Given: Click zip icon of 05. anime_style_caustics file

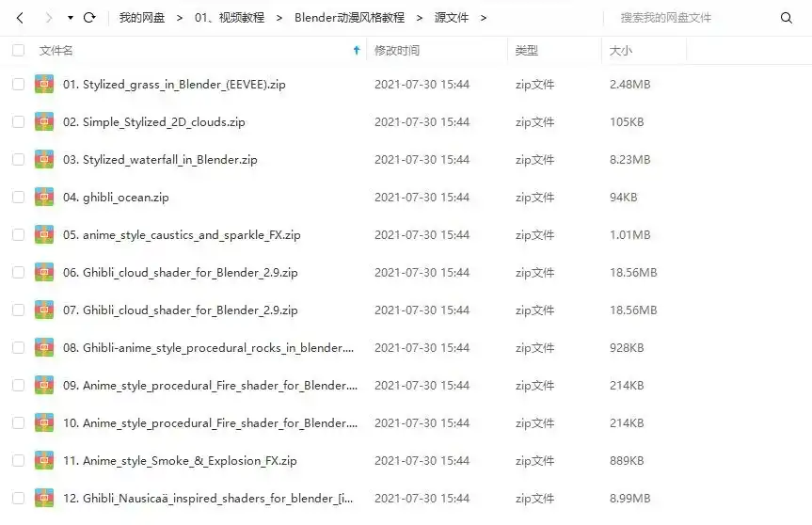Looking at the screenshot, I should coord(44,234).
